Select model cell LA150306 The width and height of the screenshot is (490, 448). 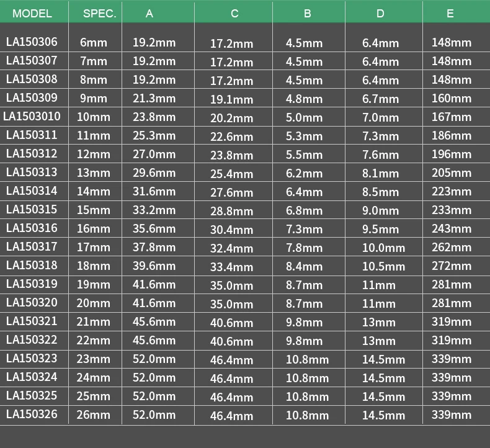(32, 42)
